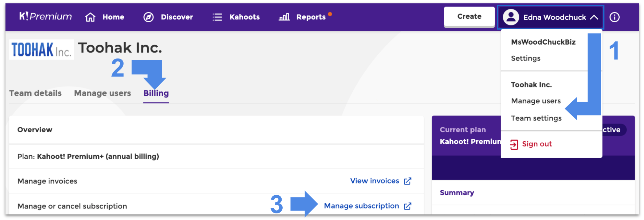This screenshot has width=644, height=220.
Task: Click the Kahoot! Premium plan name text
Action: click(x=470, y=142)
